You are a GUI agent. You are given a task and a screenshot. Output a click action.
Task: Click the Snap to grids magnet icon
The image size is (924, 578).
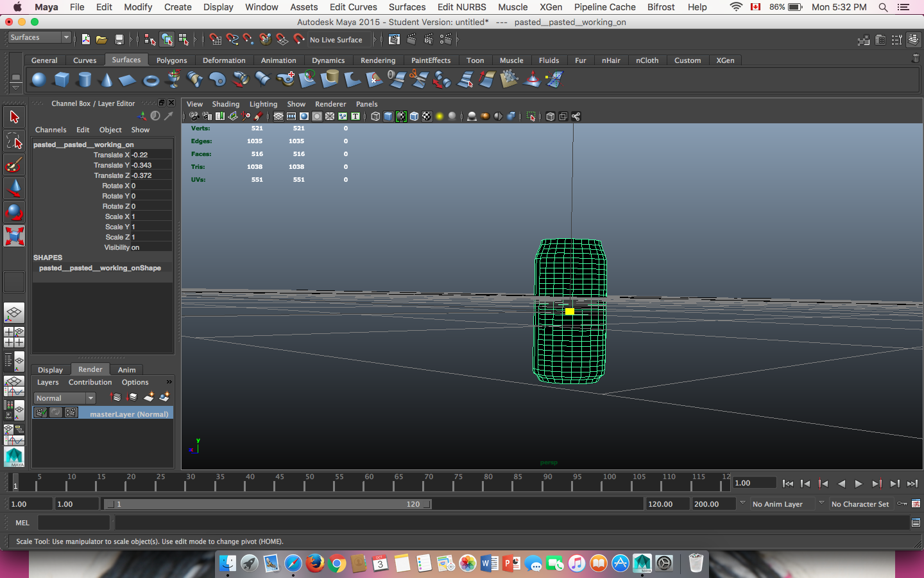click(215, 40)
